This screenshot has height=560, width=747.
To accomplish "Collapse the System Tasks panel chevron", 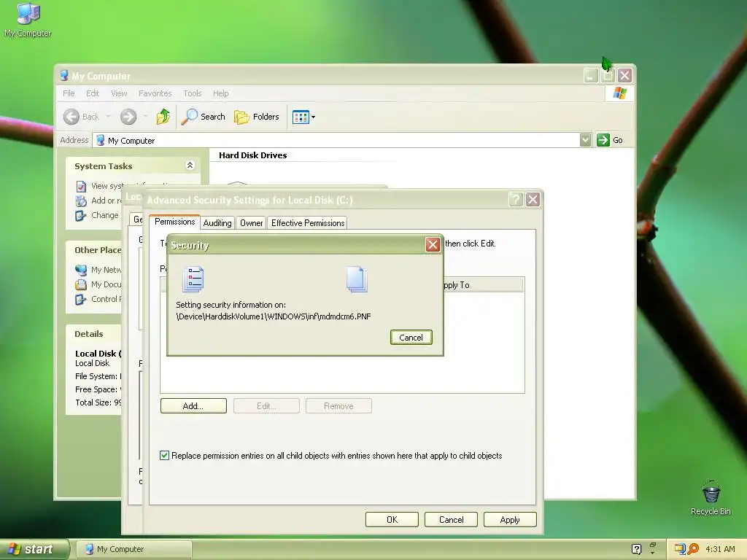I will tap(190, 166).
